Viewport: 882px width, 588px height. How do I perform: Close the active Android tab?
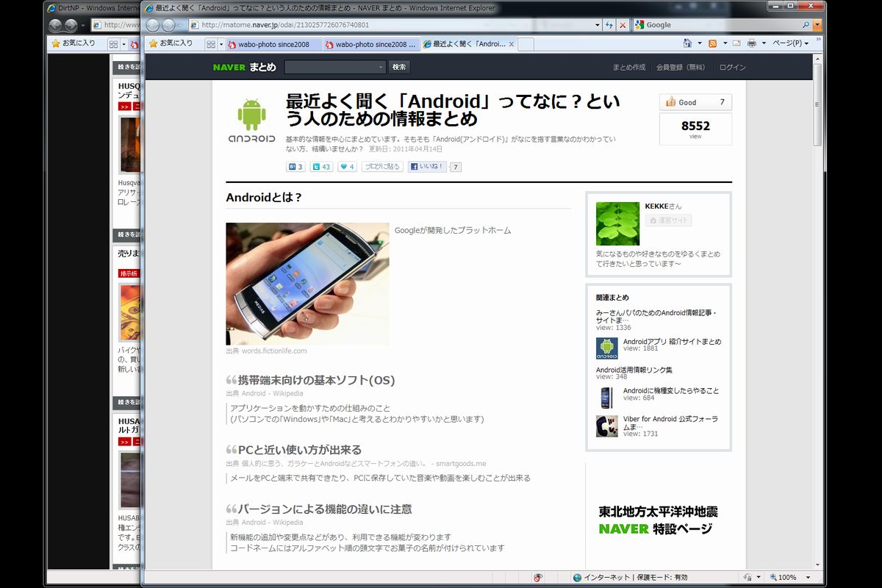pos(512,44)
